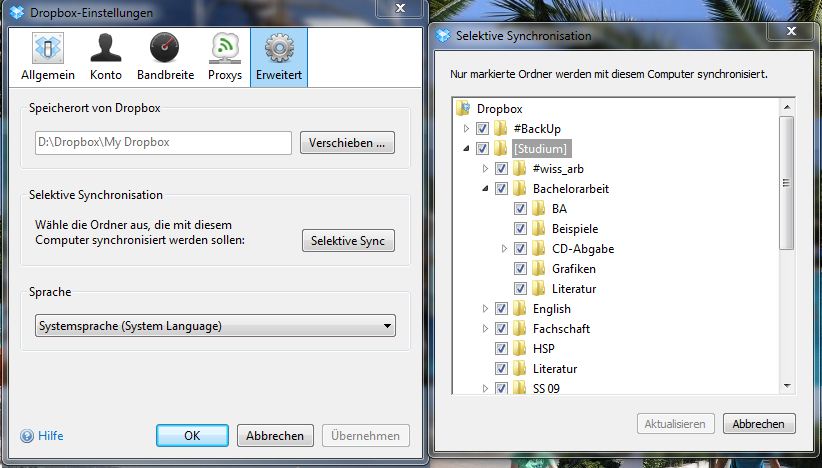822x468 pixels.
Task: Click the blue Hilfe question-mark icon
Action: click(x=27, y=436)
